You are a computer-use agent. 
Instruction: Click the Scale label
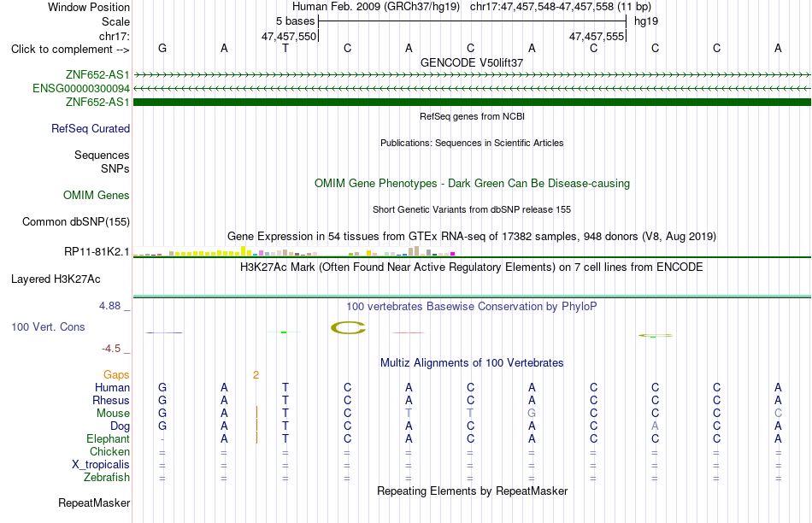pos(115,21)
